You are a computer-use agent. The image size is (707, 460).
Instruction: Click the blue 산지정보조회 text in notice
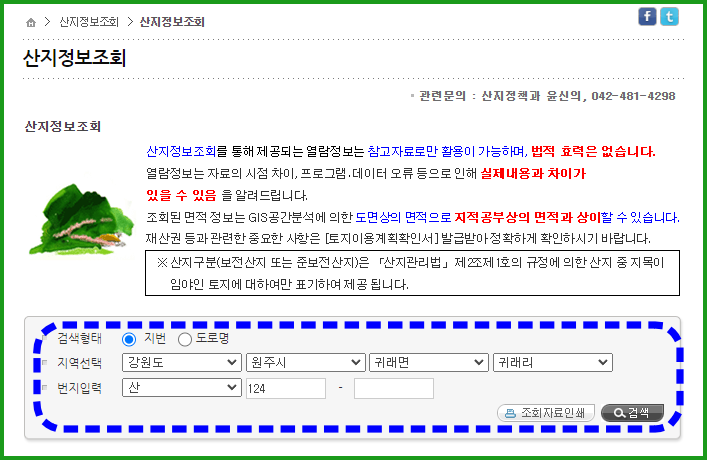[x=181, y=152]
